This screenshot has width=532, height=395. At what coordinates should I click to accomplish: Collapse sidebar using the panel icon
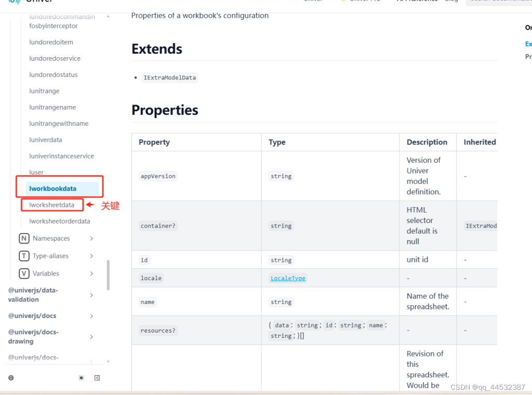click(x=97, y=378)
